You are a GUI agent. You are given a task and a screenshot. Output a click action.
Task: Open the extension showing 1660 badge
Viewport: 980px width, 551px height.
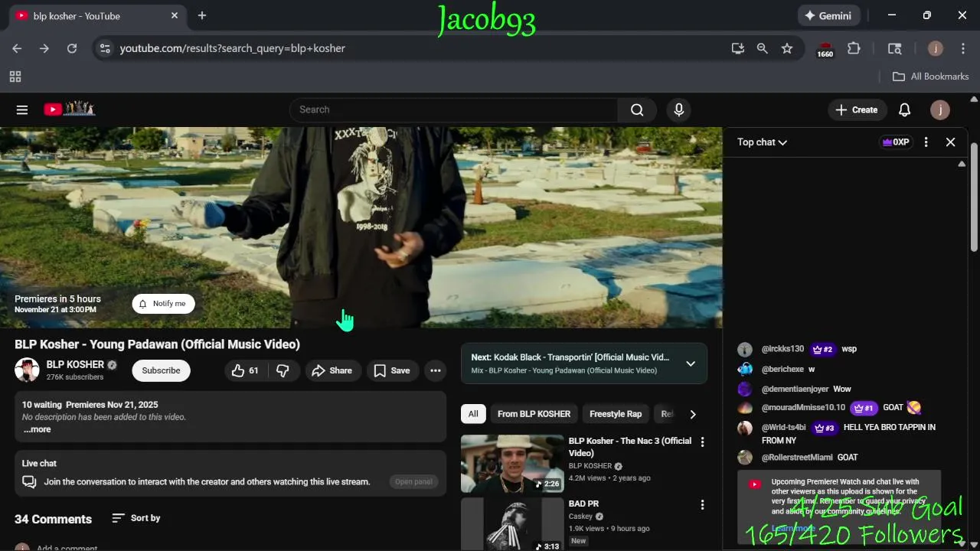825,49
